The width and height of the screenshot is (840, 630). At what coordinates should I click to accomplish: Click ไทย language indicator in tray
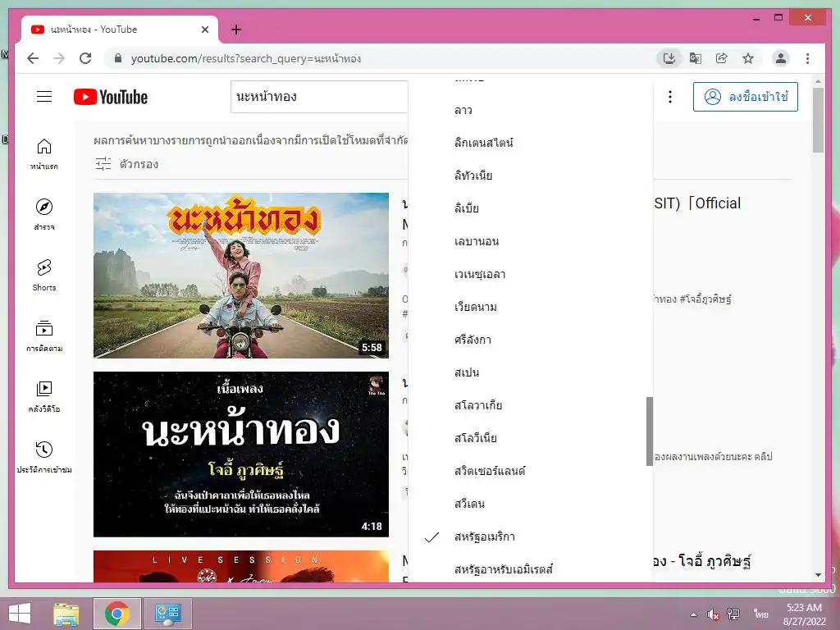click(760, 614)
